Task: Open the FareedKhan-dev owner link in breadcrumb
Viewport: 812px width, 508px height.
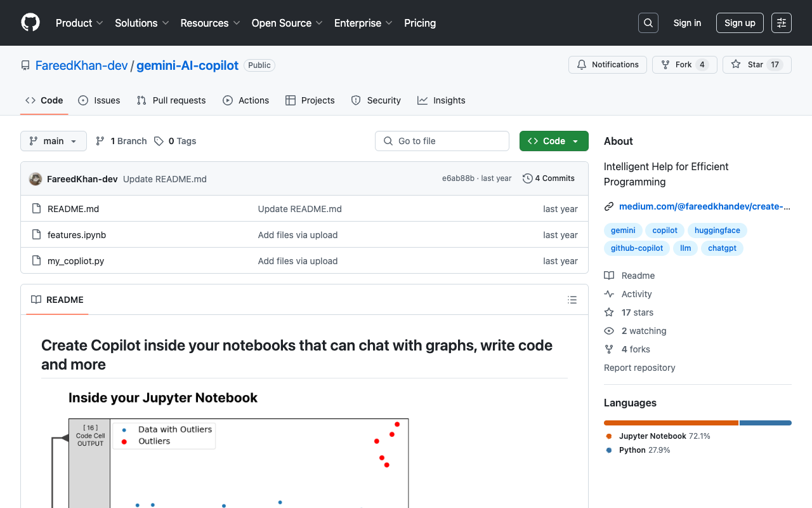Action: pyautogui.click(x=82, y=65)
